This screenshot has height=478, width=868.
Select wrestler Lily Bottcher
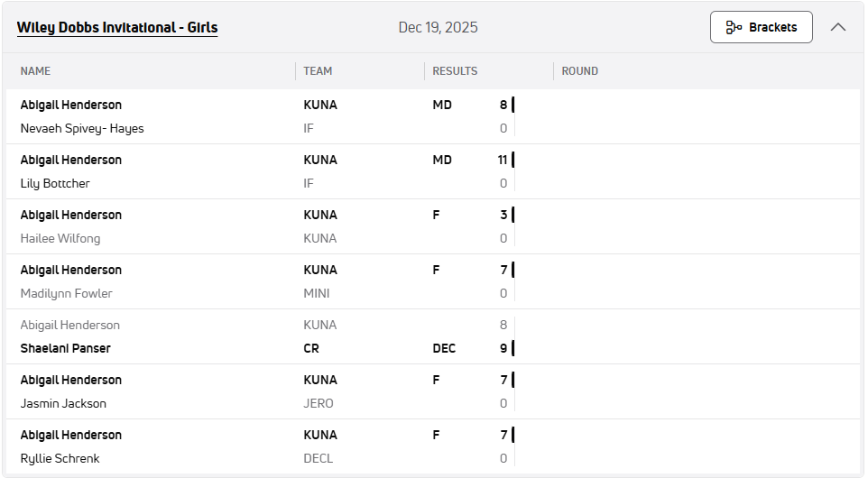55,183
